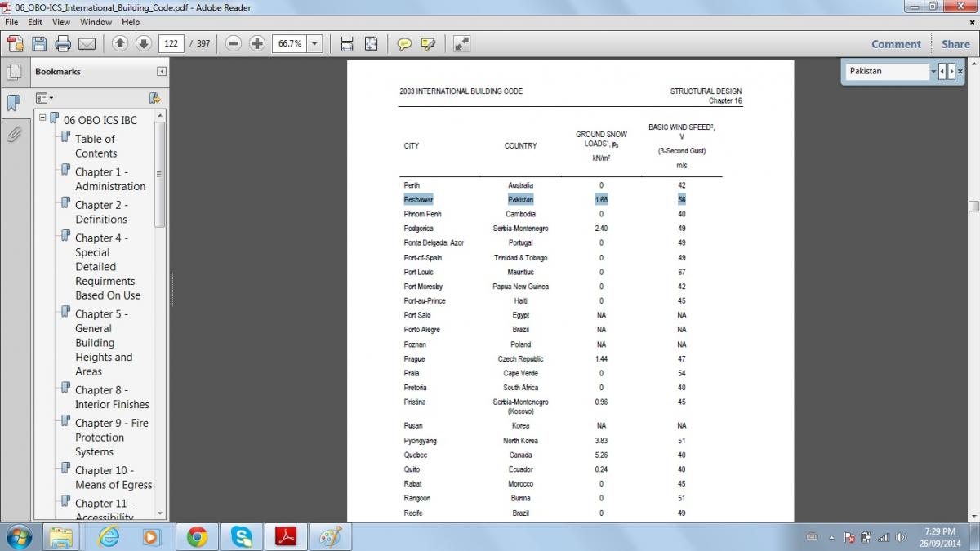Screen dimensions: 980x551
Task: Click the highlighted Pakistan country cell
Action: tap(520, 199)
